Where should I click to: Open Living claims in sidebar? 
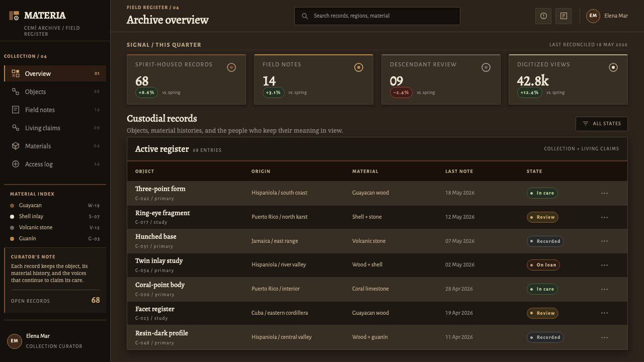(55, 128)
